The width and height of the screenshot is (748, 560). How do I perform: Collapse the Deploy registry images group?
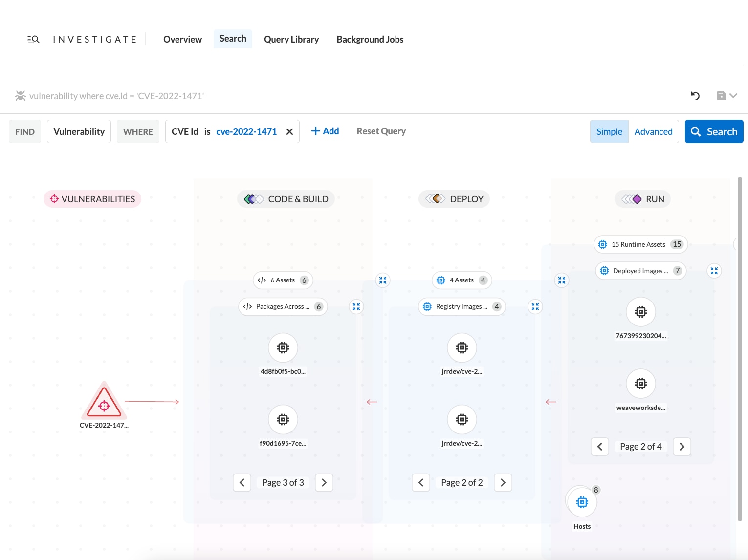point(535,306)
